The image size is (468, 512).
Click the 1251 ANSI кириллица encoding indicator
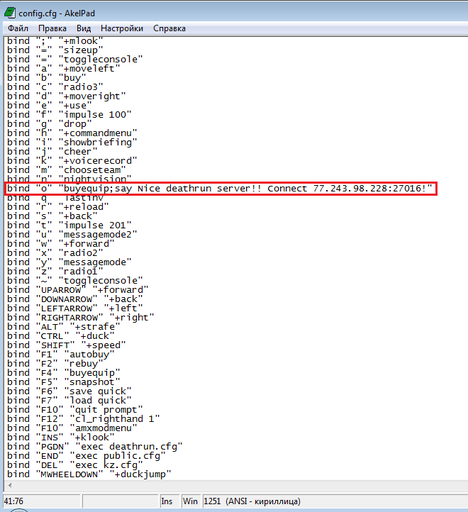point(252,501)
